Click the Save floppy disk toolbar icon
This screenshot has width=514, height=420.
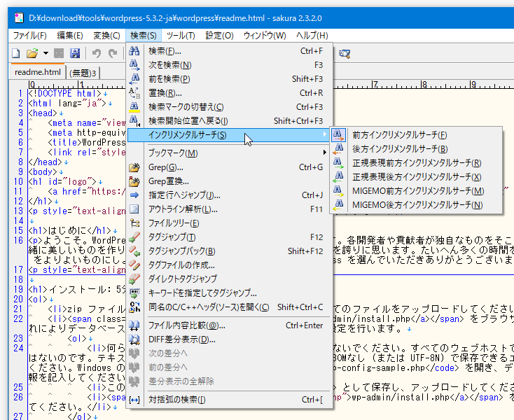pos(75,53)
